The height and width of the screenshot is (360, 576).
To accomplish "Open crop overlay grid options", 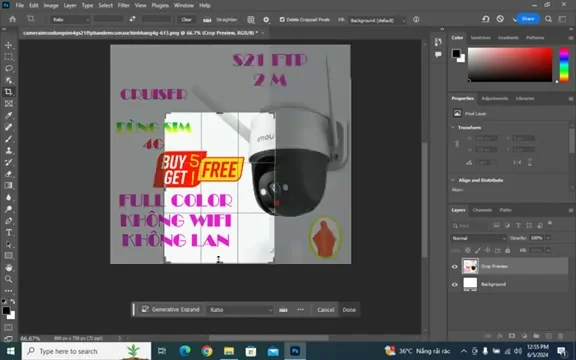I will click(x=251, y=19).
